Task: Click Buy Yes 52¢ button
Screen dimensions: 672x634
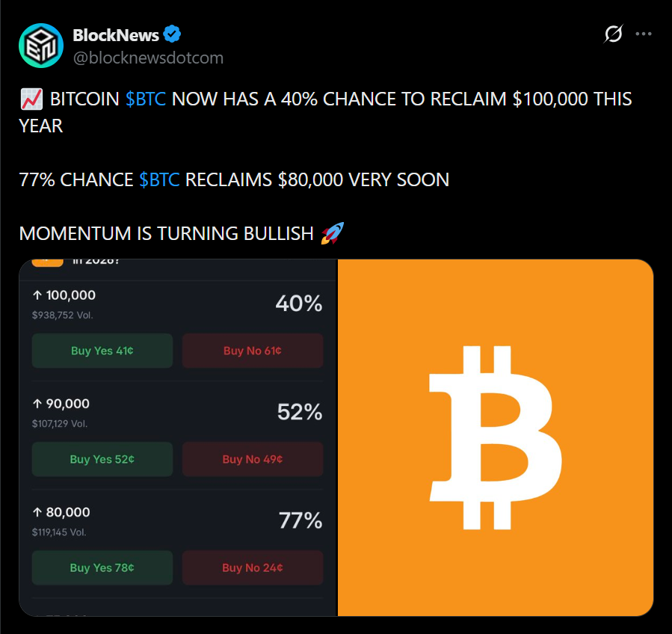Action: (x=102, y=459)
